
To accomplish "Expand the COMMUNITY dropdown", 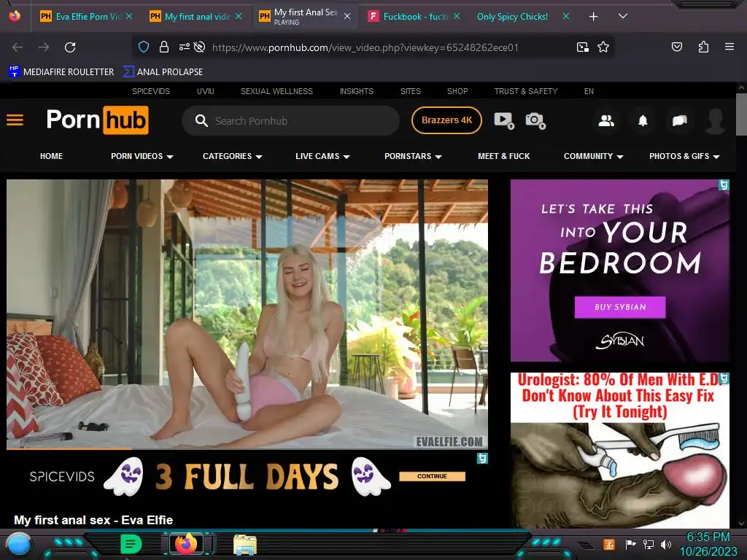I will click(594, 156).
